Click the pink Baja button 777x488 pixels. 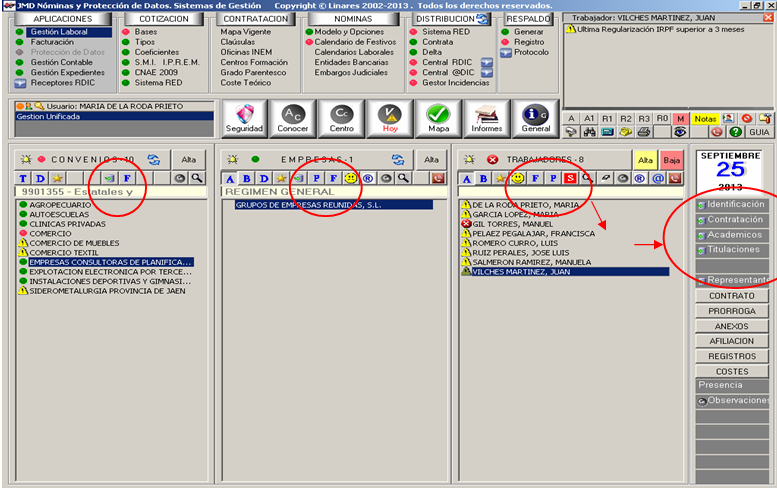(671, 160)
